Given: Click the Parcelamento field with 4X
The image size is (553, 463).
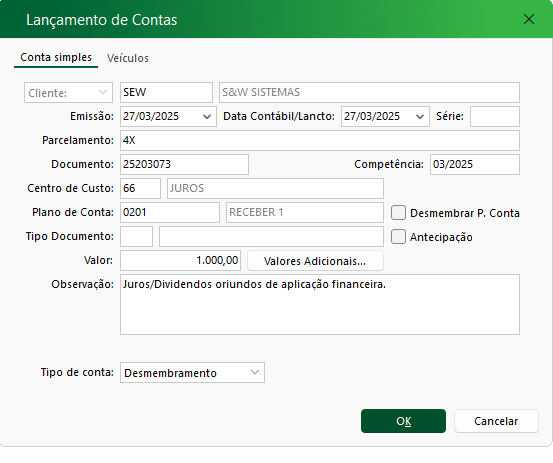Looking at the screenshot, I should (320, 140).
